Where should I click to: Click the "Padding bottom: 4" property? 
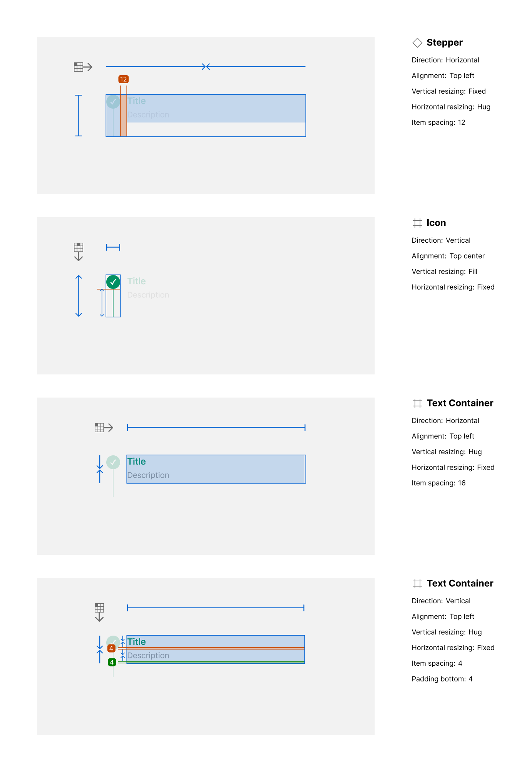442,679
